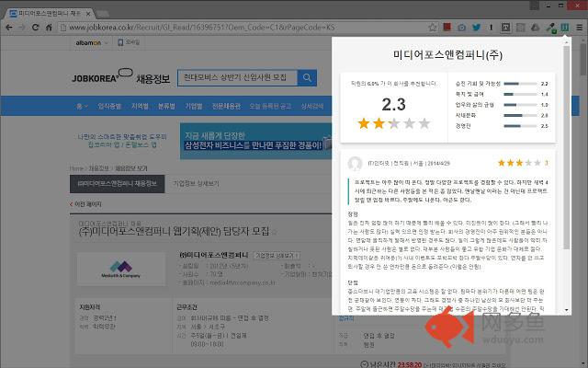Click the 장점 heading in review

click(353, 214)
